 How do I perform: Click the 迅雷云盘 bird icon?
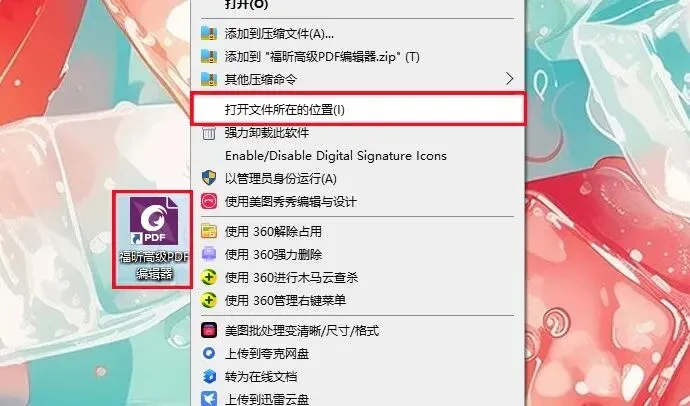point(209,399)
